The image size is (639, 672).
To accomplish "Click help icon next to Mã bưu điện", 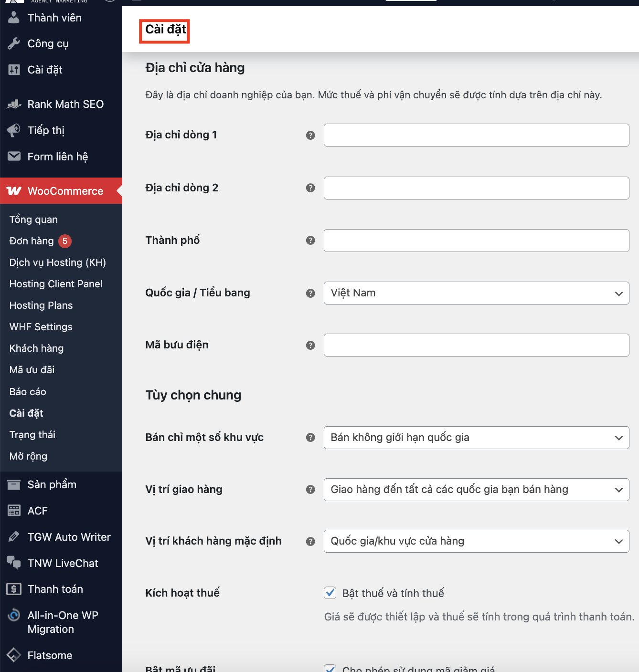I will (x=310, y=345).
